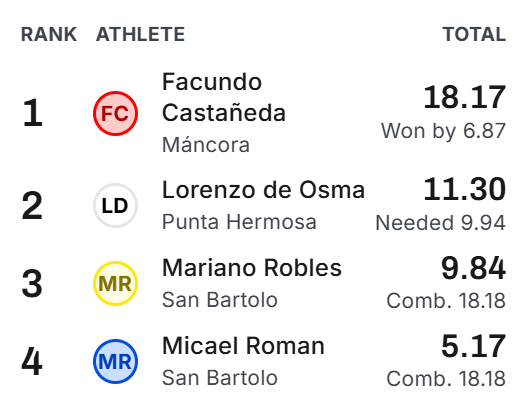Click the 'Needed 9.94' text

pyautogui.click(x=441, y=223)
